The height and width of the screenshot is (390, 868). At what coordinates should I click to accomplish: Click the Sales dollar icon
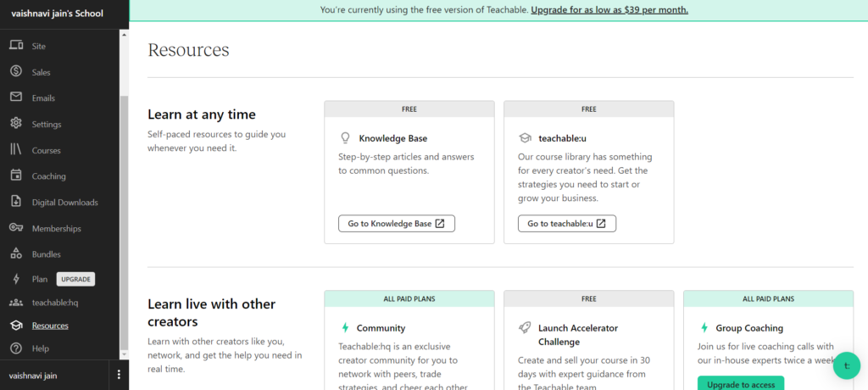16,71
